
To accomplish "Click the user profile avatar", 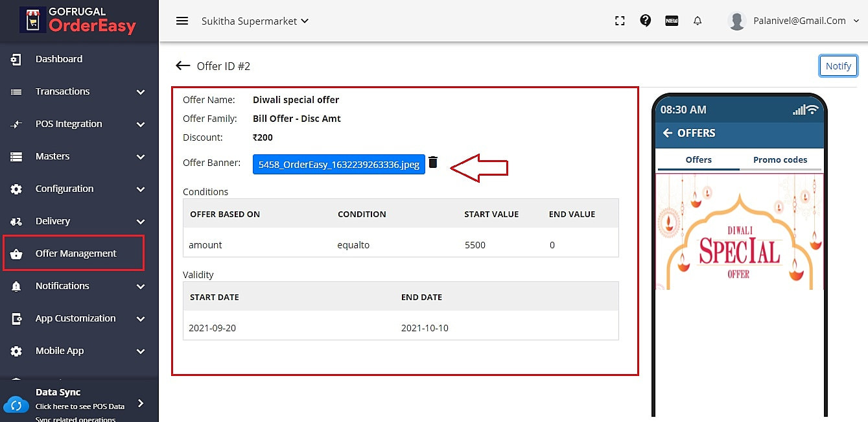I will (x=736, y=21).
